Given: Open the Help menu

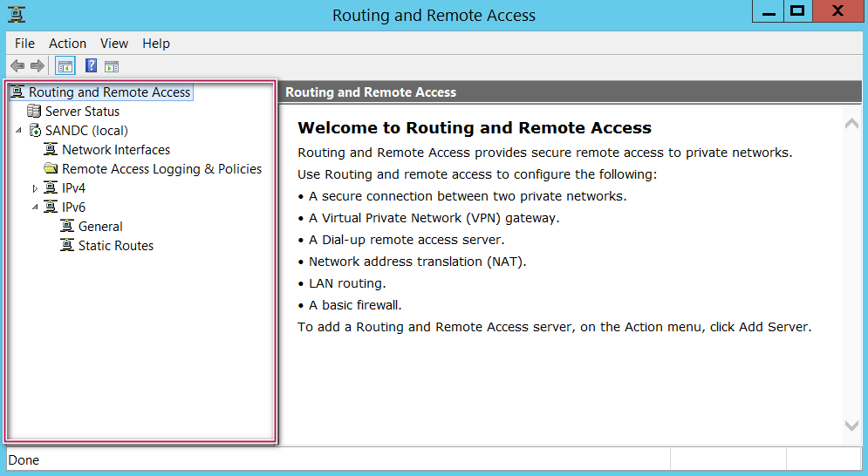Looking at the screenshot, I should coord(156,44).
